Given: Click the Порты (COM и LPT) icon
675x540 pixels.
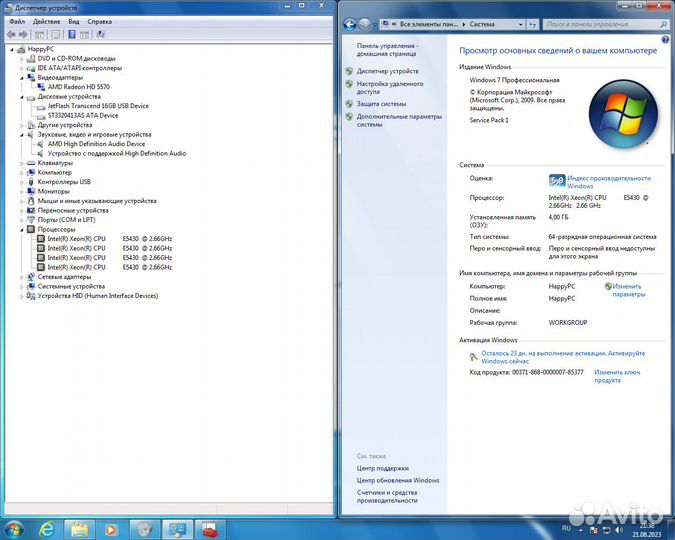Looking at the screenshot, I should click(31, 220).
